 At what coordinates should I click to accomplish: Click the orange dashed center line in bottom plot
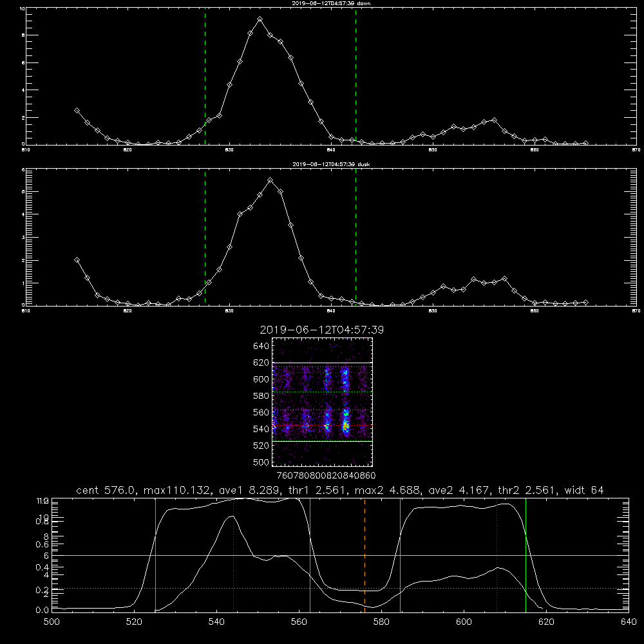coord(365,555)
